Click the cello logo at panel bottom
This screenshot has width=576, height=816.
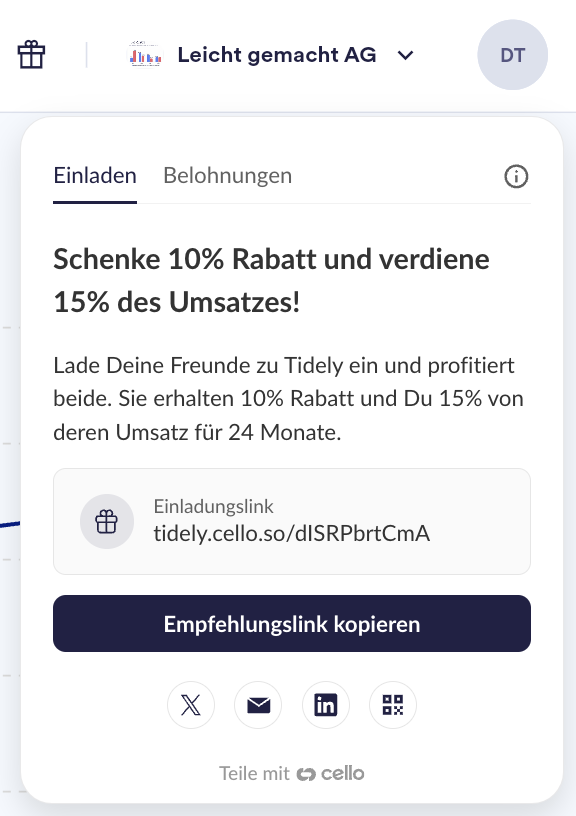[x=331, y=774]
